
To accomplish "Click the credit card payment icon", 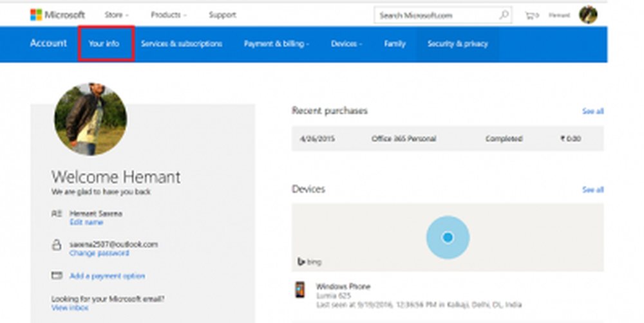I will coord(57,275).
